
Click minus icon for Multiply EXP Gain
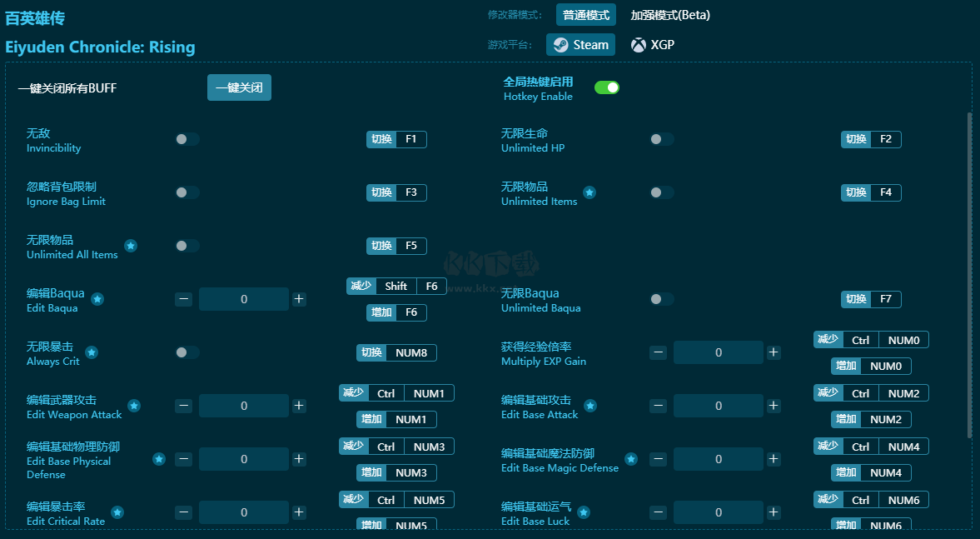pos(658,352)
